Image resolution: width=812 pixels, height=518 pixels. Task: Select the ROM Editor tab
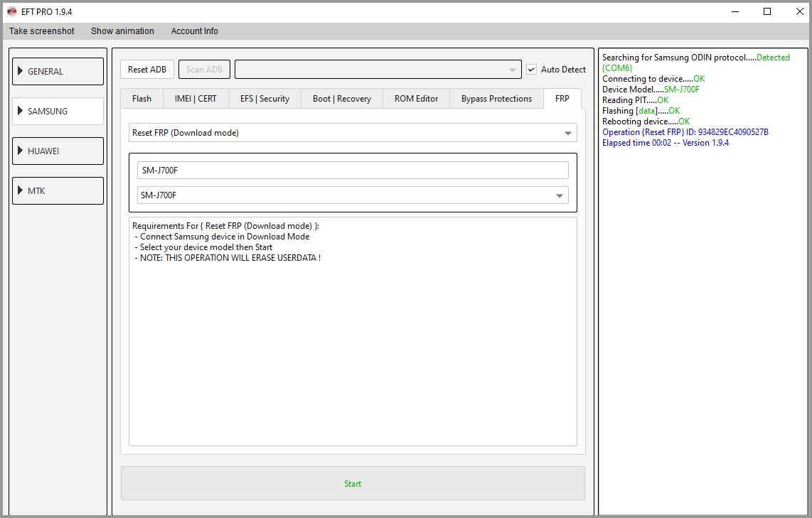pyautogui.click(x=416, y=99)
